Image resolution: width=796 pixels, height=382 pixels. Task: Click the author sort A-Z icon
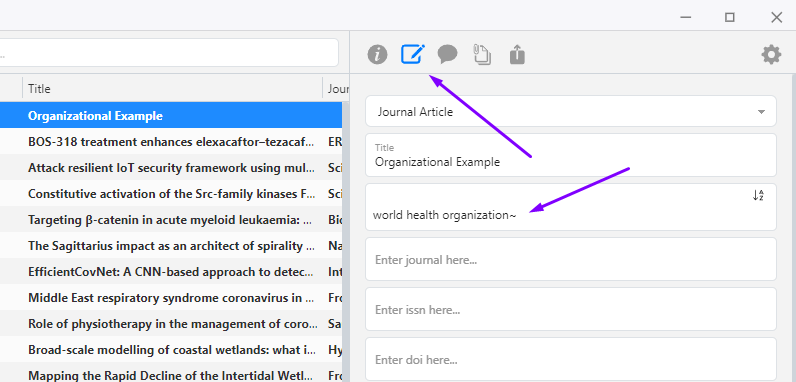pyautogui.click(x=758, y=195)
